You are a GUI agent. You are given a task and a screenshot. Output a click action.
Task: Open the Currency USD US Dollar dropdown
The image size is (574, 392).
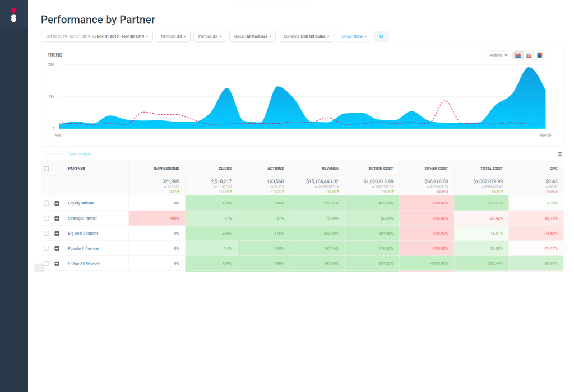click(306, 36)
